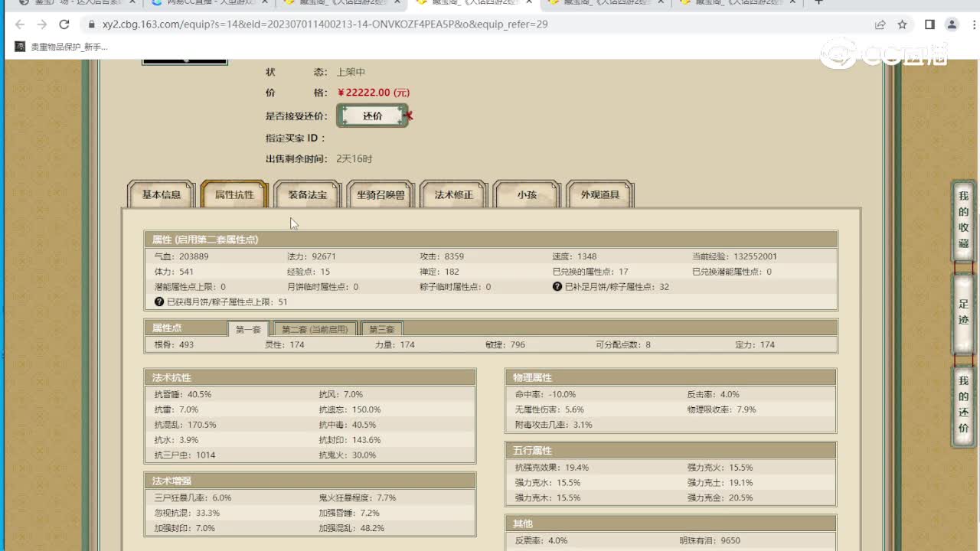Click the 根骨: 493 attribute
Viewport: 980px width, 551px height.
click(174, 345)
